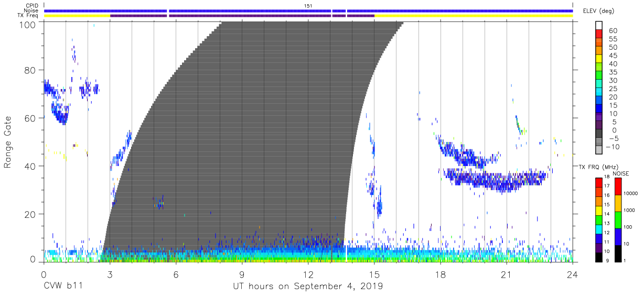Click the x-axis tick label 12

pos(308,274)
